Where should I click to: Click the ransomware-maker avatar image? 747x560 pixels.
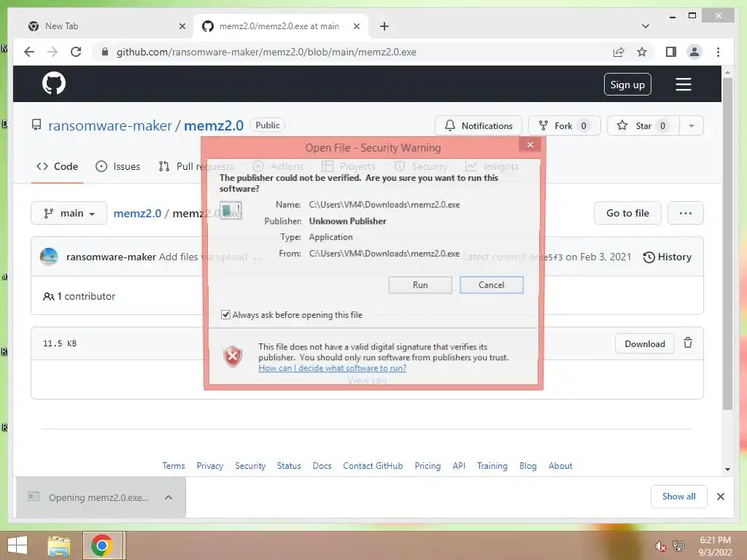point(49,257)
